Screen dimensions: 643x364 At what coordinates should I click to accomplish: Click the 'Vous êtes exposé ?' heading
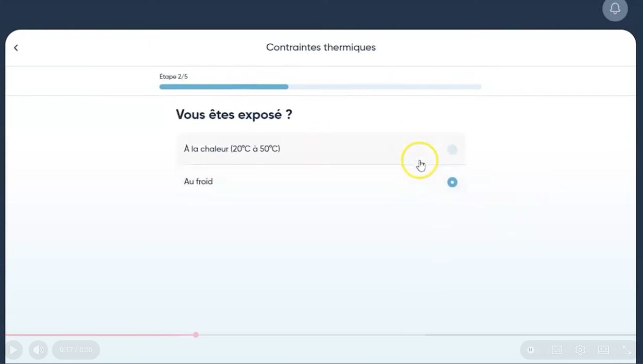[234, 115]
